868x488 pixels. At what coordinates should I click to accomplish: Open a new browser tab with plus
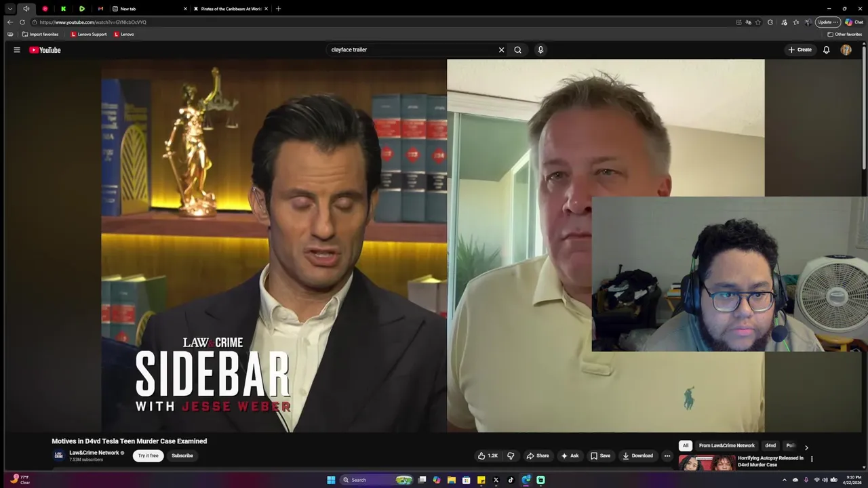[x=278, y=9]
